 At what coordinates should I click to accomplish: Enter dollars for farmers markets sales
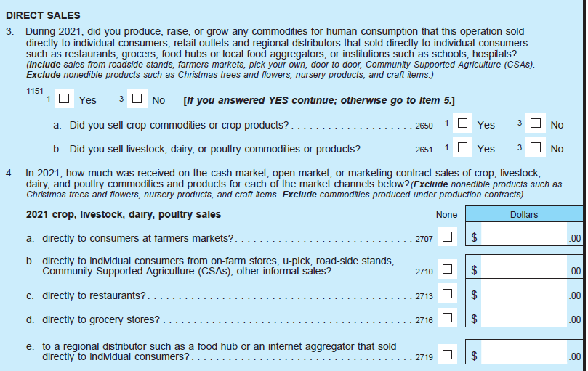[523, 235]
